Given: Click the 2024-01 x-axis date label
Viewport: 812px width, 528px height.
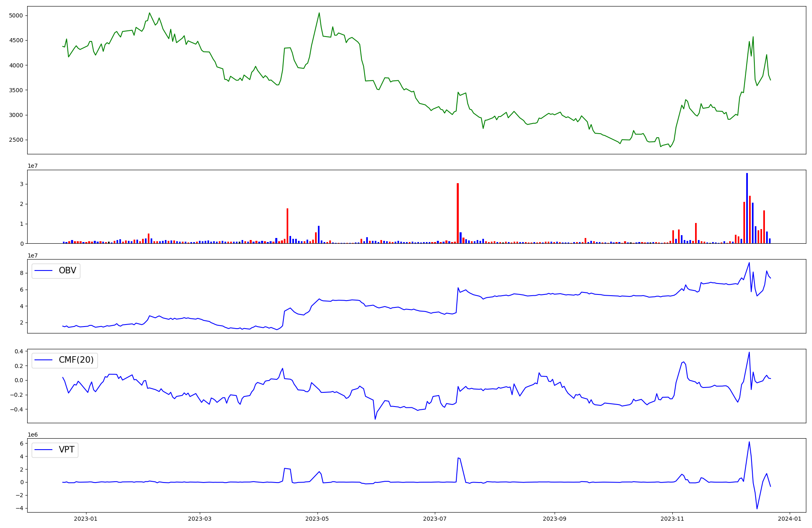Looking at the screenshot, I should pos(790,519).
